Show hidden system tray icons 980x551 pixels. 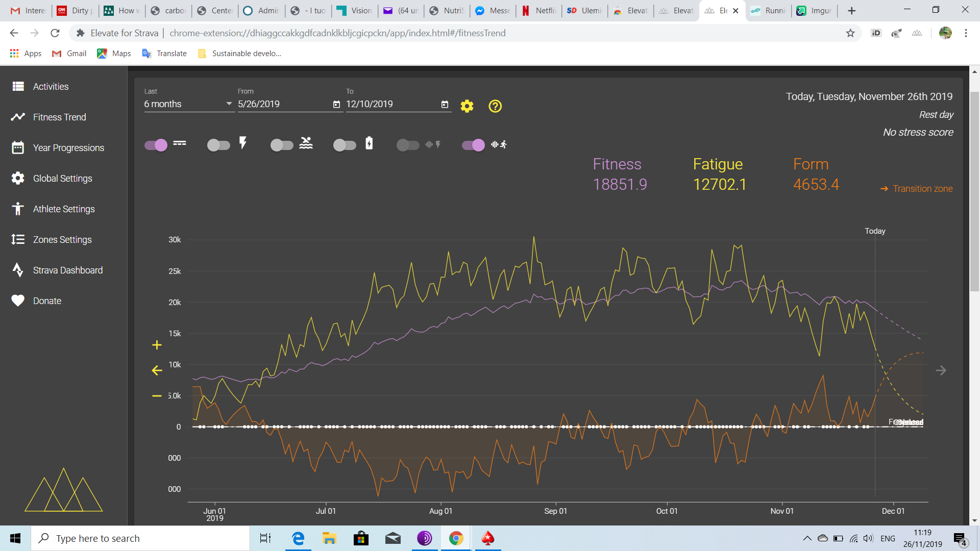click(x=807, y=538)
